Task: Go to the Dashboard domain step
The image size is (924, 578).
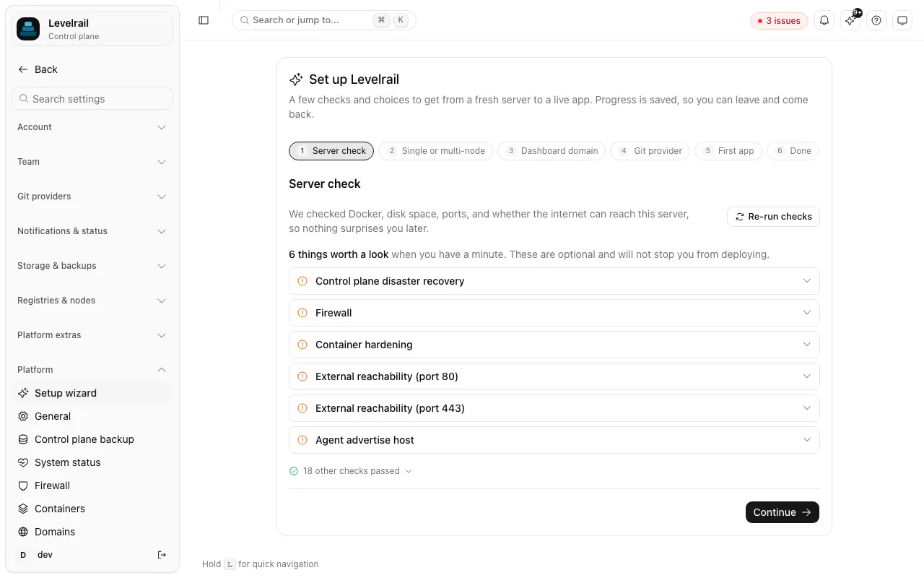Action: [x=552, y=151]
